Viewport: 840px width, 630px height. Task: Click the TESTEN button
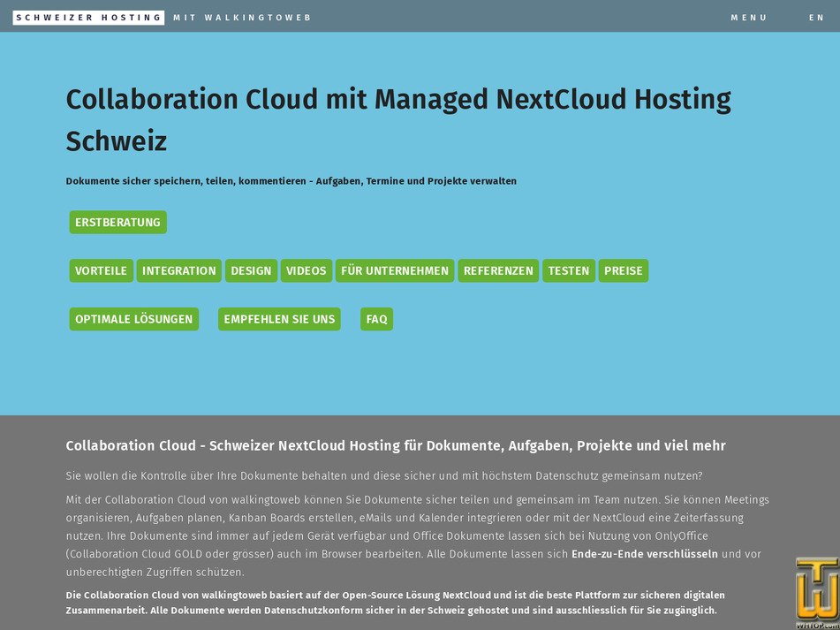click(x=569, y=270)
